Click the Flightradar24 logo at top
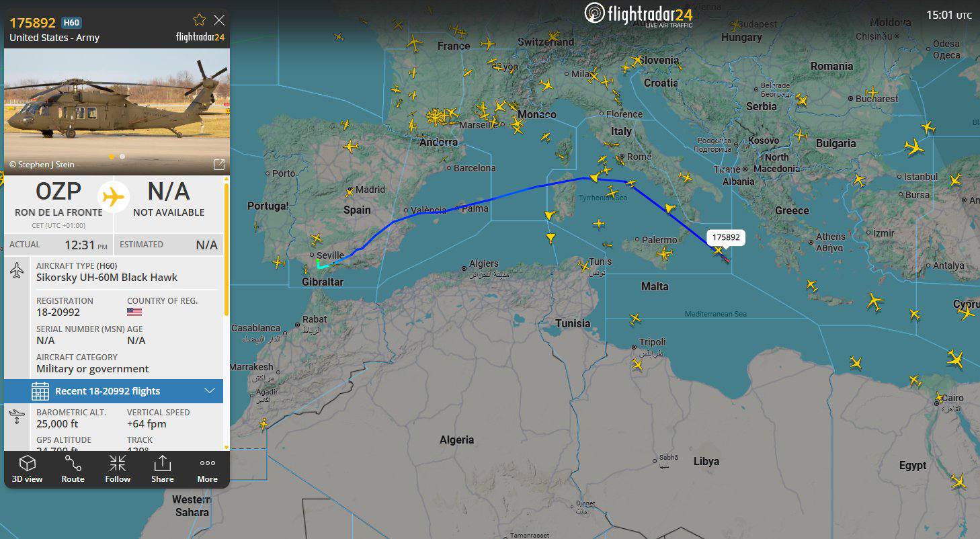The height and width of the screenshot is (539, 980). [x=639, y=13]
